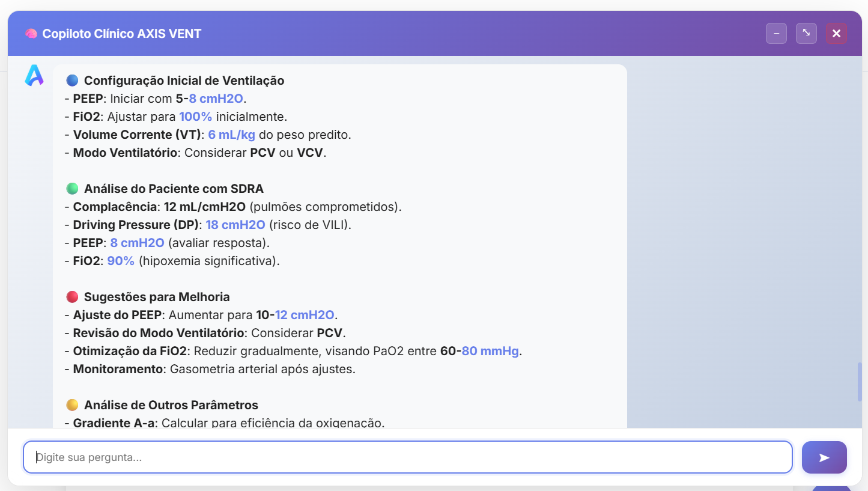The height and width of the screenshot is (491, 868).
Task: Click the highlighted '80 mmHg' PaO2 target
Action: [x=490, y=351]
